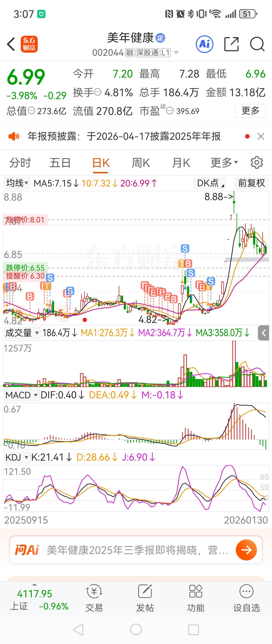272x644 pixels.
Task: Switch to the 五日 tab
Action: 60,163
